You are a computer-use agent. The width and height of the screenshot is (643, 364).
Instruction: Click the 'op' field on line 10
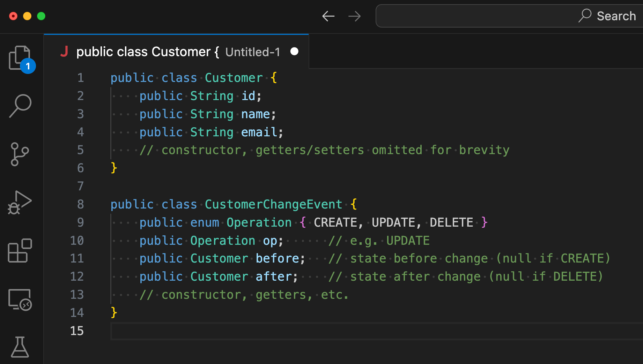[270, 241]
